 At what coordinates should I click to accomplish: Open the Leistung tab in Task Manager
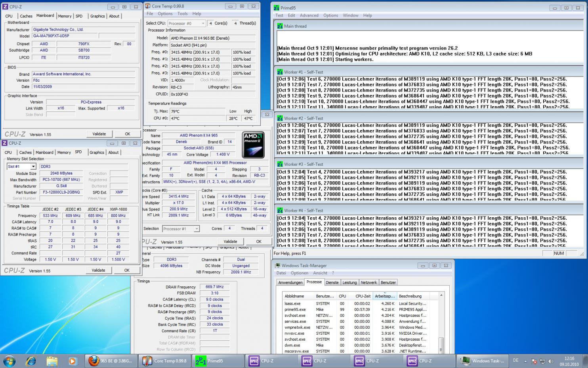[x=349, y=282]
